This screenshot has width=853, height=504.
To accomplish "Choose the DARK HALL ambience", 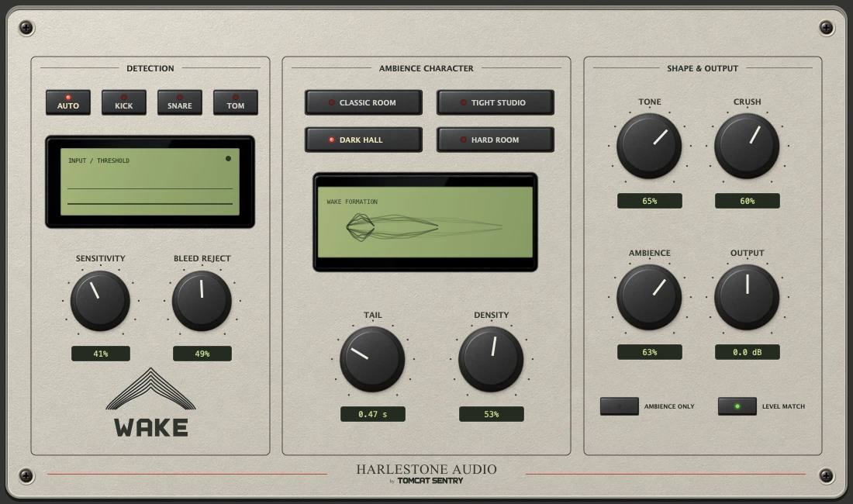I will (x=364, y=140).
